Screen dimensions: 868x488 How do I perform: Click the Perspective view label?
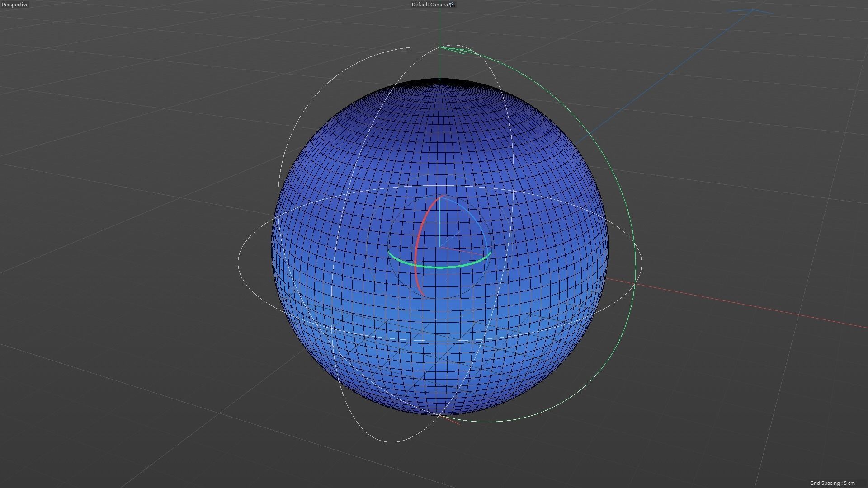pos(15,5)
